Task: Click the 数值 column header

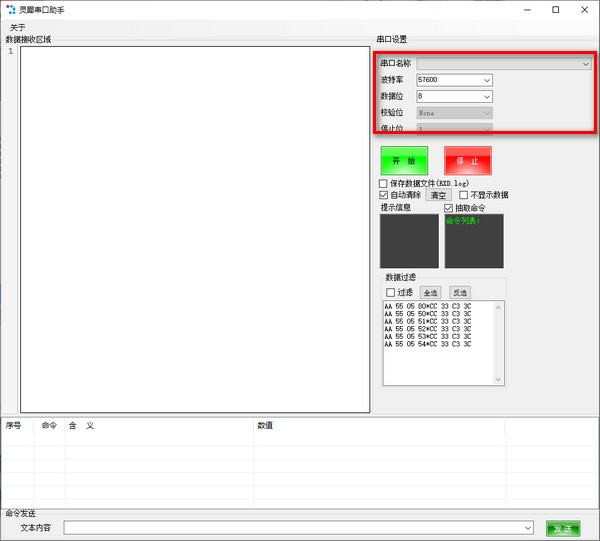Action: coord(380,425)
